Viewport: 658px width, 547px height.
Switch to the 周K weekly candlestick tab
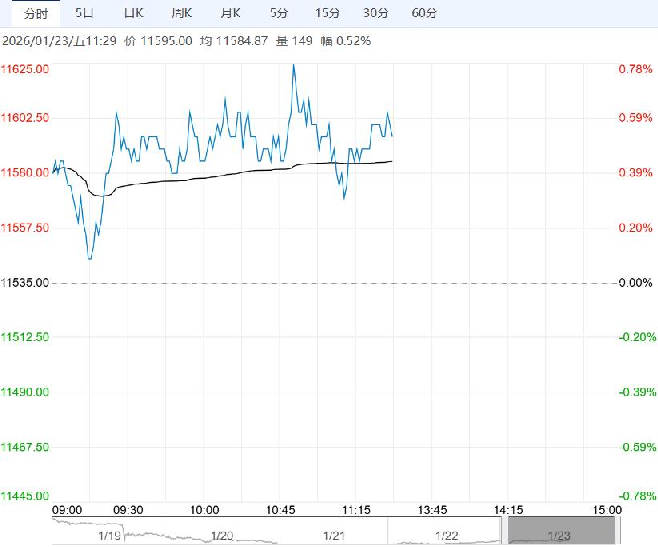click(181, 13)
